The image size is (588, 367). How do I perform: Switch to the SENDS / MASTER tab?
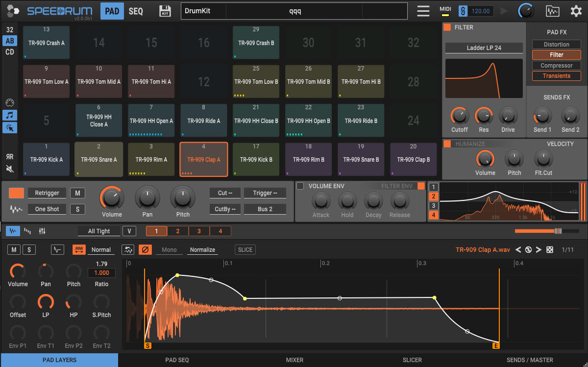tap(530, 360)
